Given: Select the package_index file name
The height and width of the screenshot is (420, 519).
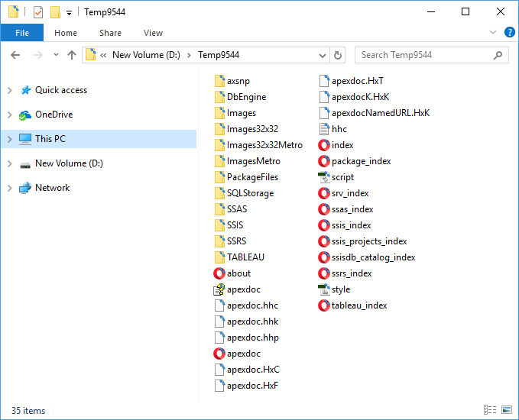Looking at the screenshot, I should pyautogui.click(x=361, y=161).
